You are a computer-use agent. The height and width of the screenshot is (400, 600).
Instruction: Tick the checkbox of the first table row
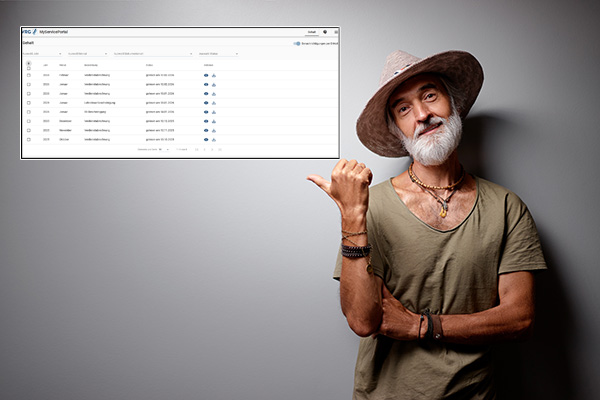tap(28, 75)
